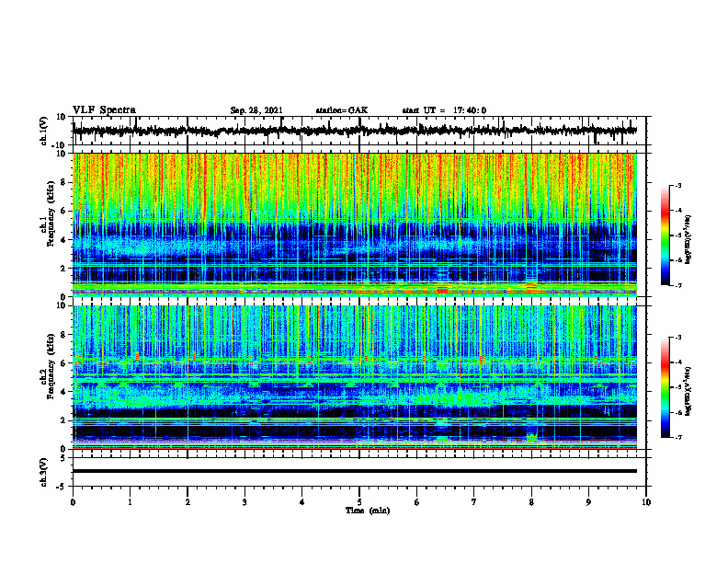Click the "10" tick ending the time axis
This screenshot has height=563, width=728.
tap(646, 502)
